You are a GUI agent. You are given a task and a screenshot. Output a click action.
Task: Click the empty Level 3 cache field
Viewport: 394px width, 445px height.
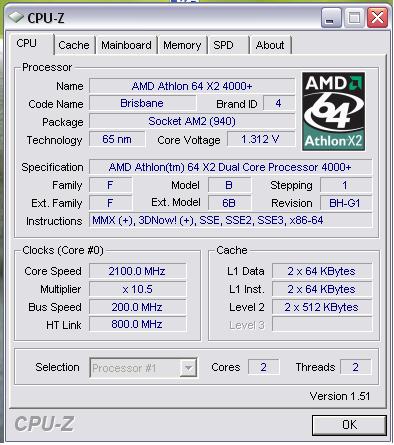pos(322,324)
